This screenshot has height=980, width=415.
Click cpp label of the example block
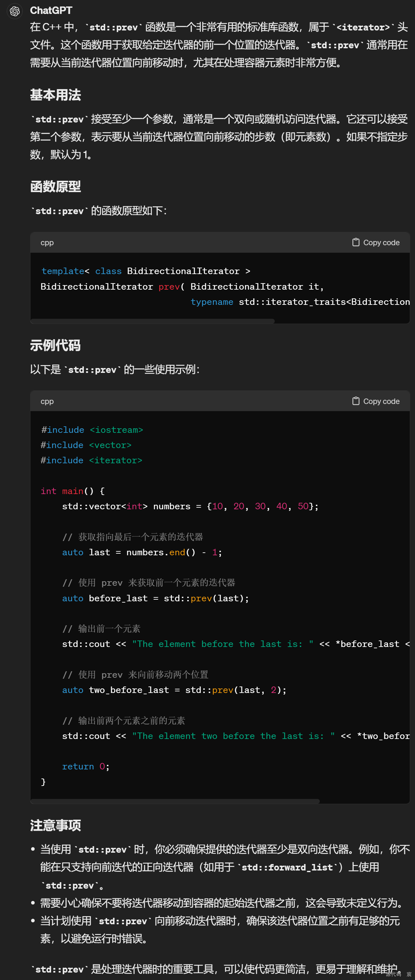click(47, 401)
